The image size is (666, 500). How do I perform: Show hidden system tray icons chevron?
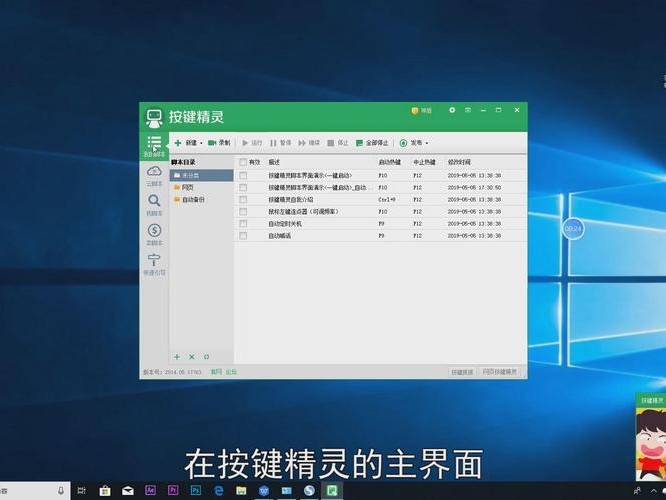point(653,491)
